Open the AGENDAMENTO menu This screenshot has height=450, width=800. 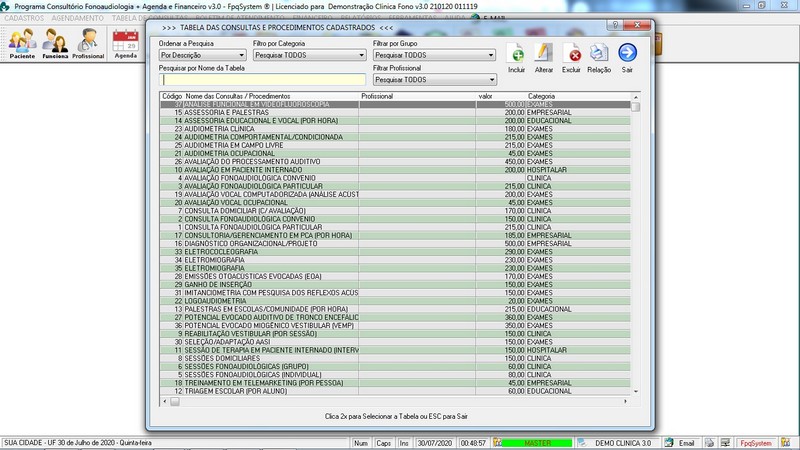coord(78,18)
